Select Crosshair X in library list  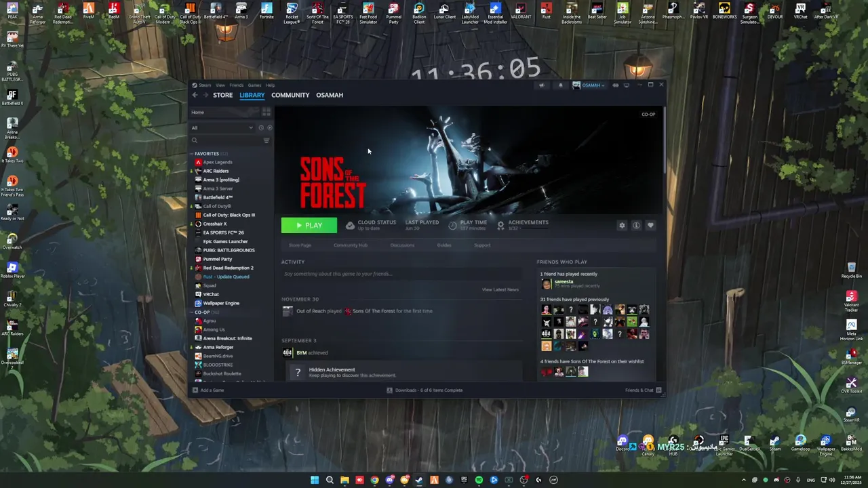(215, 224)
